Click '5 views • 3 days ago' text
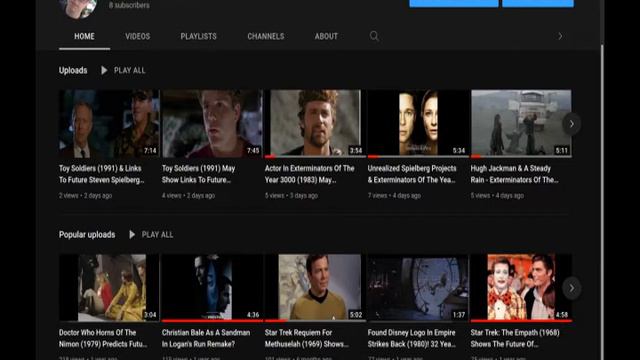This screenshot has height=360, width=640. [291, 196]
